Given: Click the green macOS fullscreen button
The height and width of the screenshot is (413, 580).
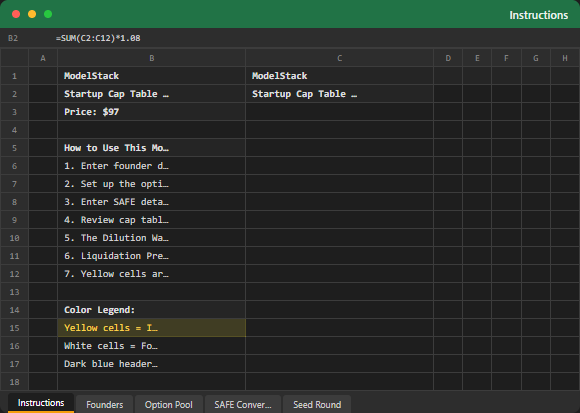Looking at the screenshot, I should click(48, 14).
